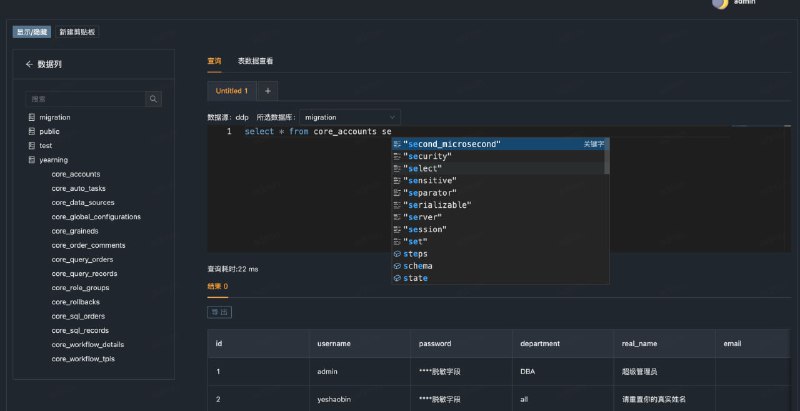Select the core_rollbacks table
This screenshot has width=800, height=411.
coord(75,302)
